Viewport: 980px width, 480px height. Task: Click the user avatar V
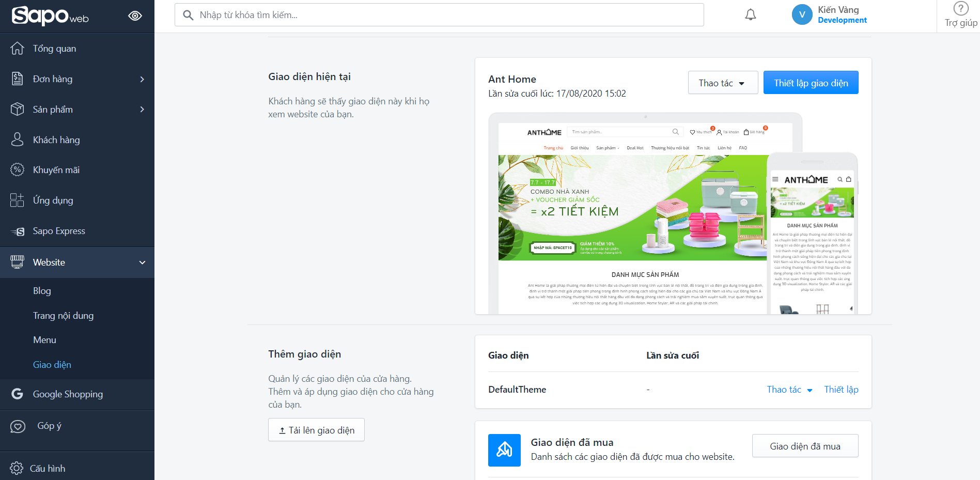(802, 14)
